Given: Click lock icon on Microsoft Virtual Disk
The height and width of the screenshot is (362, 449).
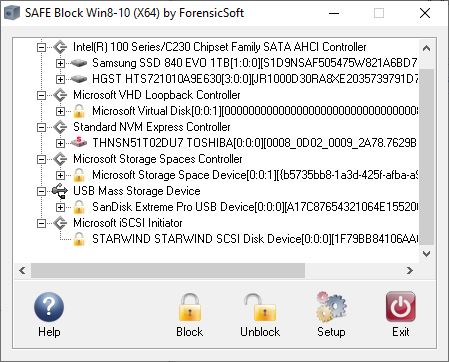Looking at the screenshot, I should 79,111.
